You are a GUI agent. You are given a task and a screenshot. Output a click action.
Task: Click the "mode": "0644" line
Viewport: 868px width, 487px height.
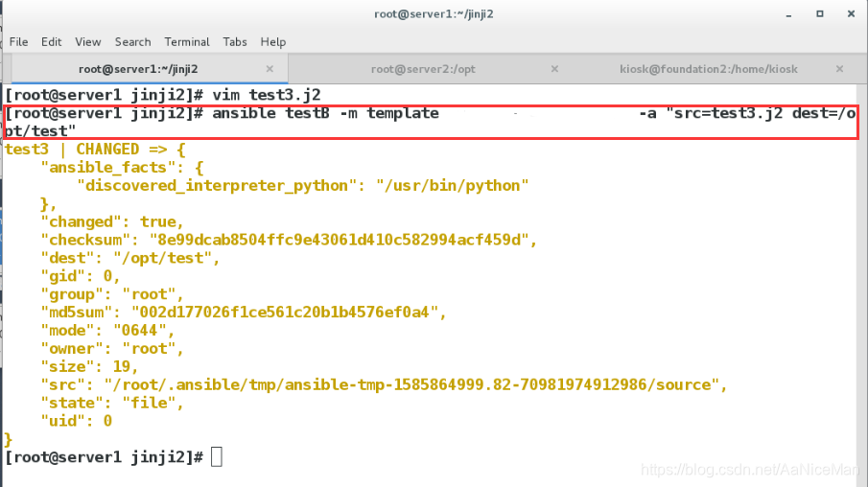pyautogui.click(x=107, y=331)
